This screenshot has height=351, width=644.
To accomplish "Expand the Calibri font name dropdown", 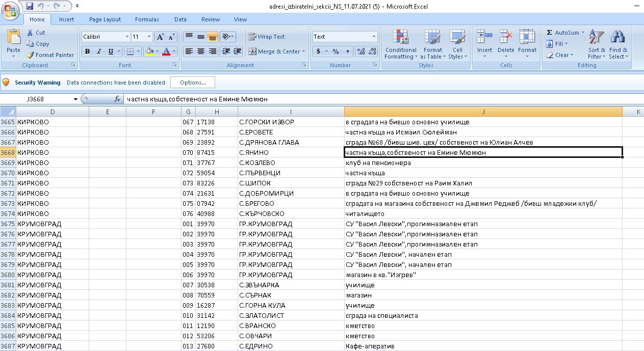I will coord(127,37).
